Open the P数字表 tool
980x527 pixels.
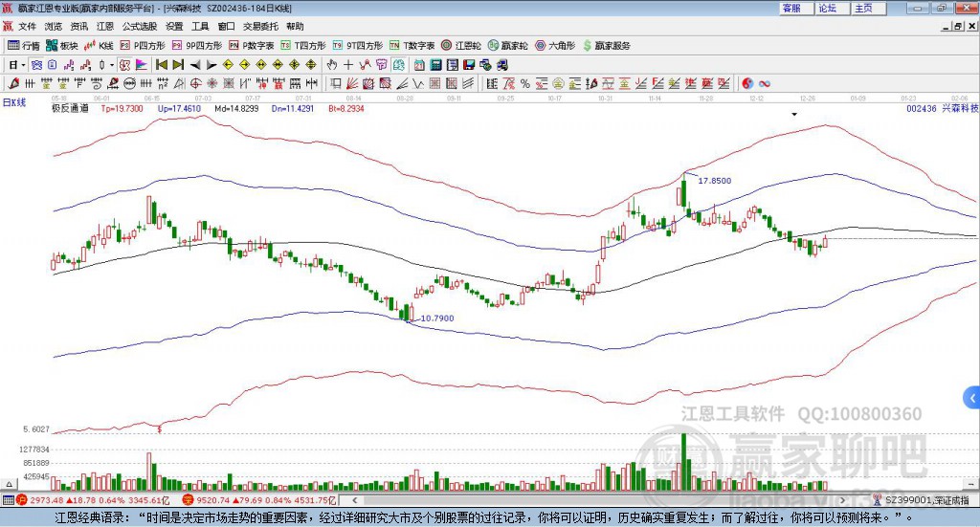click(252, 46)
